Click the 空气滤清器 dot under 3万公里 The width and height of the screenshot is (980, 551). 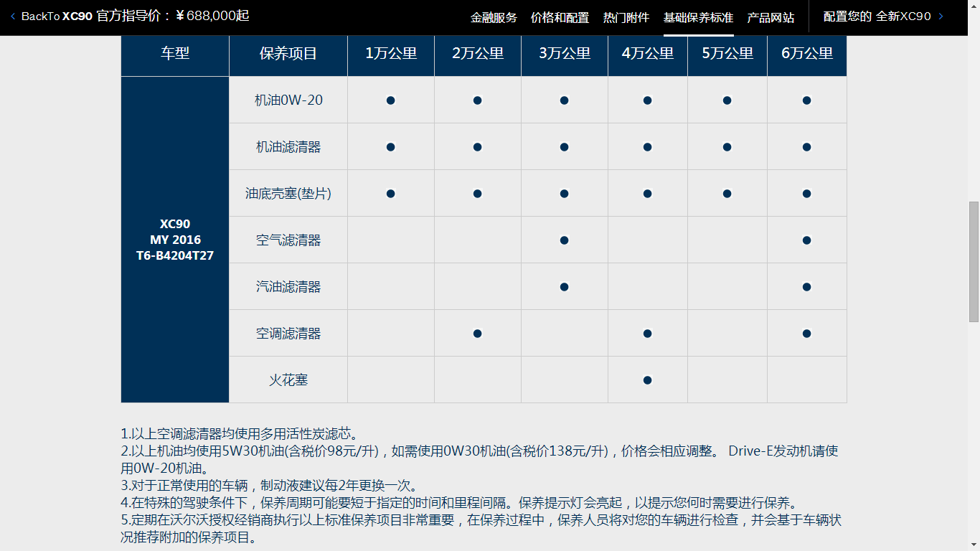[564, 240]
